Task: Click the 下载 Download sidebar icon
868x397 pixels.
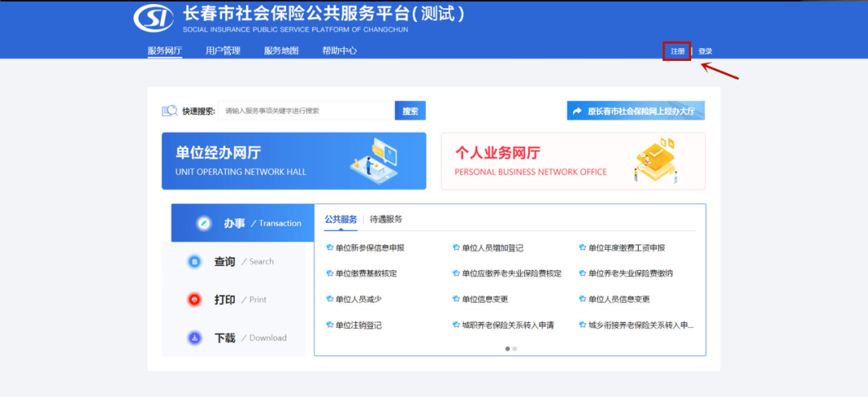Action: (x=194, y=338)
